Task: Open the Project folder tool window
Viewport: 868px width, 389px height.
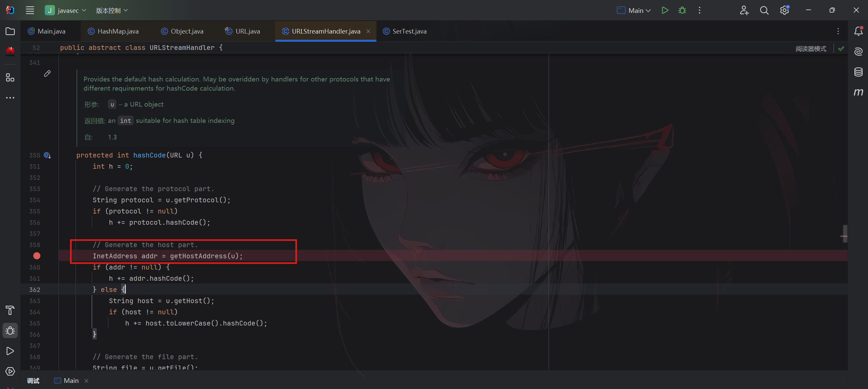Action: pos(10,31)
